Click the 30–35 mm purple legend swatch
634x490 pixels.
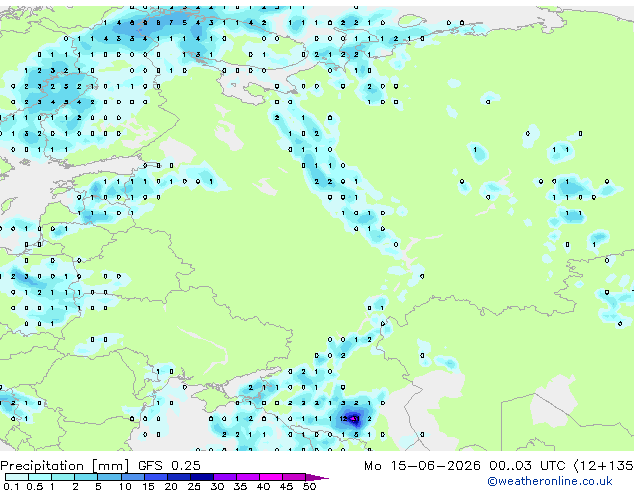224,477
